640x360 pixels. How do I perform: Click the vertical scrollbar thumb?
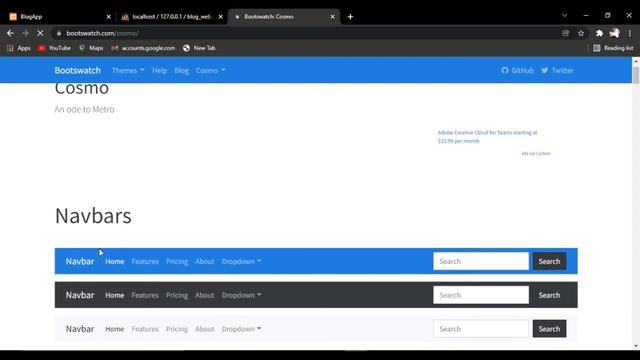[636, 75]
